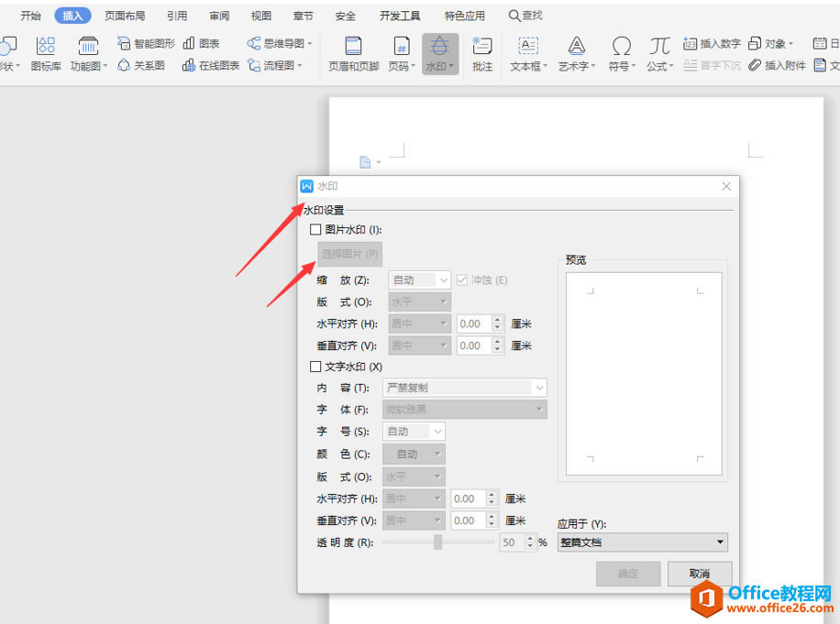840x624 pixels.
Task: Switch to the 特色应用 tab
Action: [x=464, y=16]
